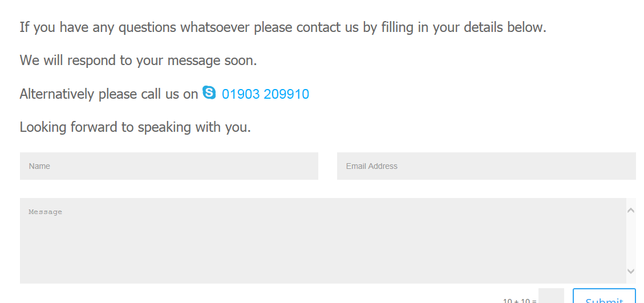Select the captcha answer box after '10 + 10 ='

(x=551, y=297)
